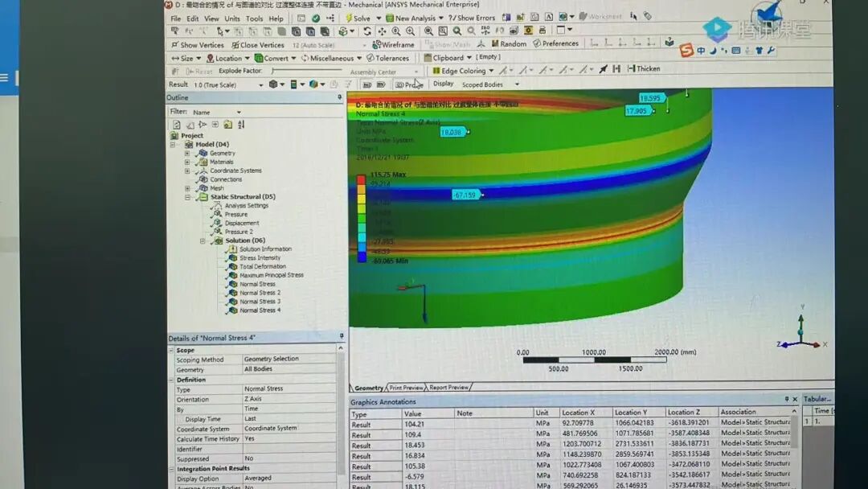Open the Edit menu
868x489 pixels.
192,18
